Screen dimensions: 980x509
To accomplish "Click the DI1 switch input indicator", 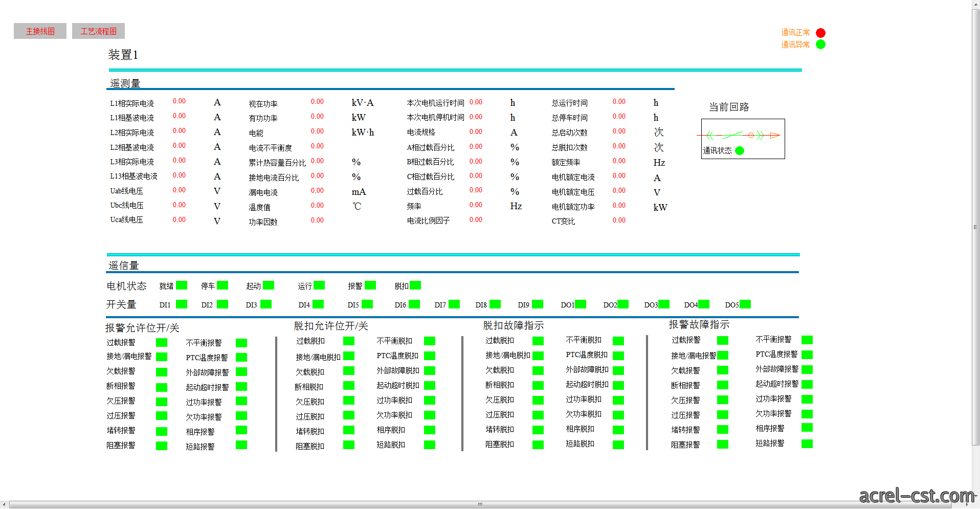I will 182,304.
